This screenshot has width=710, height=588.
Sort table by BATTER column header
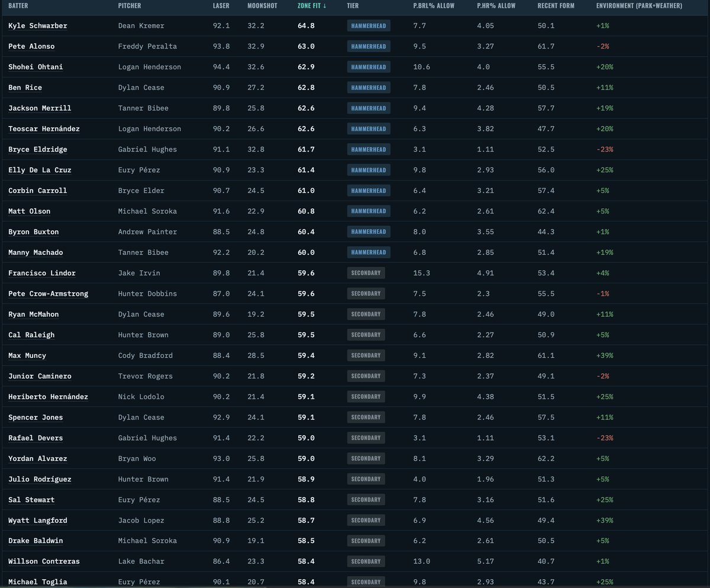click(18, 6)
